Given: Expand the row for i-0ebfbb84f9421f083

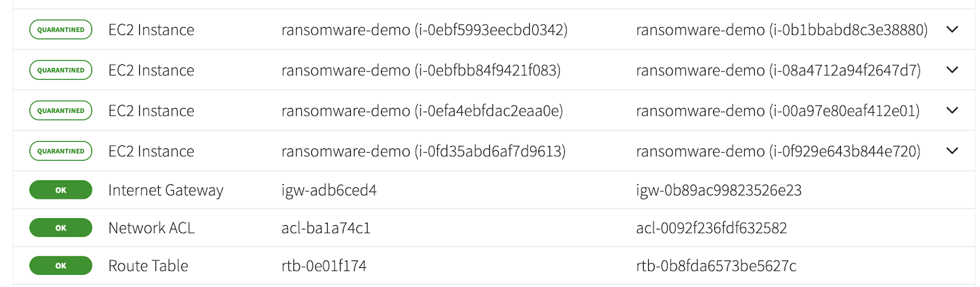Looking at the screenshot, I should point(952,70).
